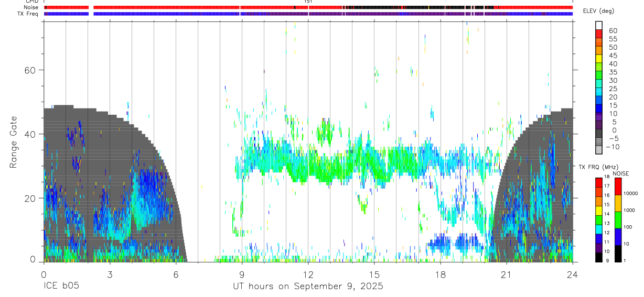
Task: Click the x-axis hour label 15
Action: pos(374,274)
